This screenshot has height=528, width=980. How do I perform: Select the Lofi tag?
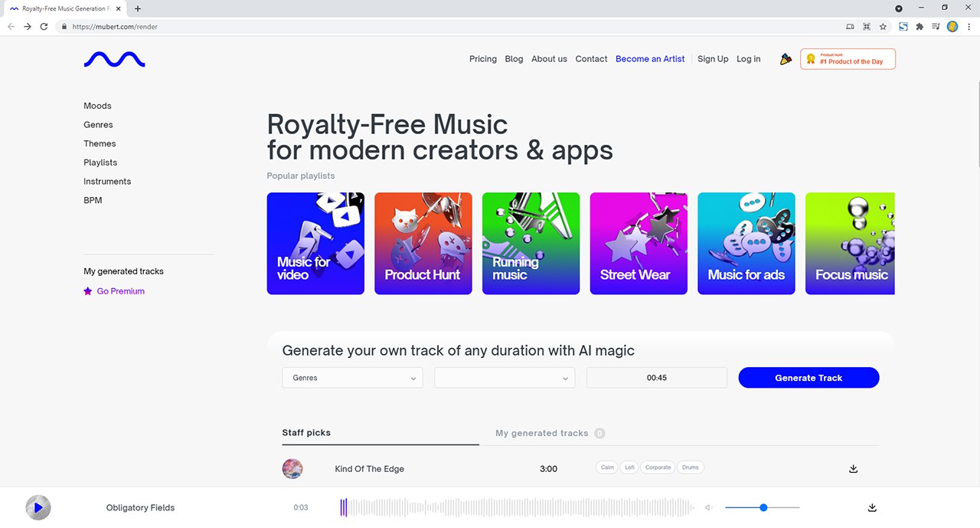[x=629, y=467]
